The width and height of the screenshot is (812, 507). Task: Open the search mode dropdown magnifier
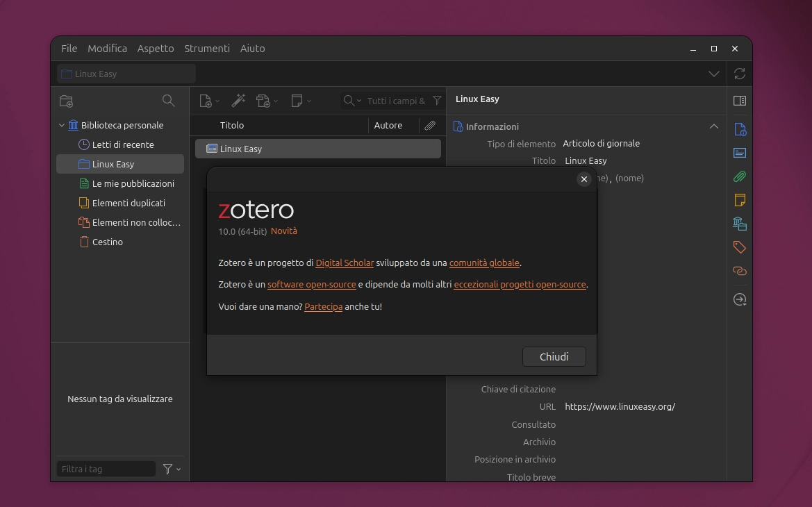tap(352, 101)
